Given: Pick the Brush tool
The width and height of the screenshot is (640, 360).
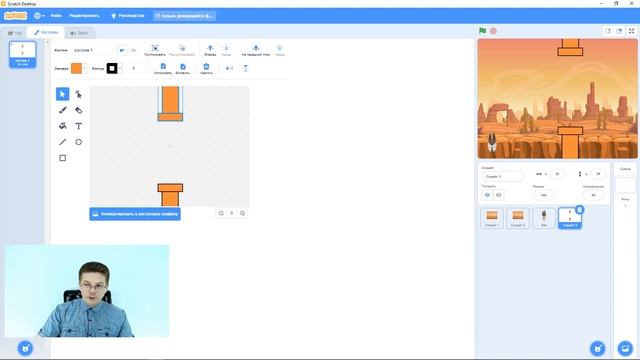Looking at the screenshot, I should [62, 110].
